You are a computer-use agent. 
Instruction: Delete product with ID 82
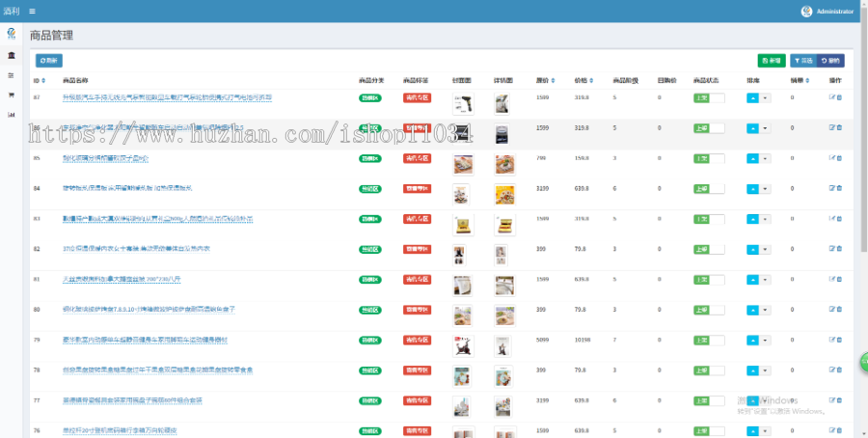point(839,249)
